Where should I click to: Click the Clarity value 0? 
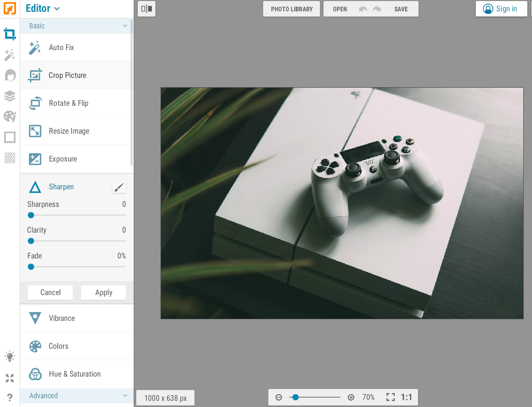(124, 230)
